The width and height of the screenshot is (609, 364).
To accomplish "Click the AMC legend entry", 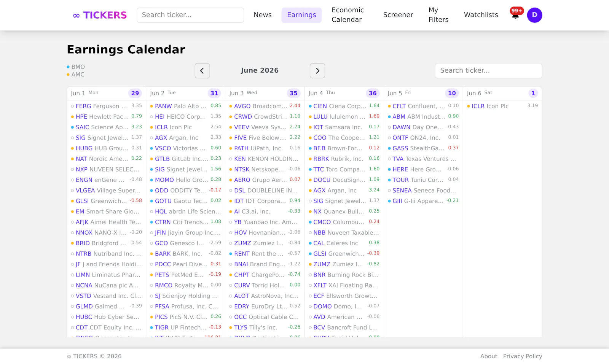I will tap(76, 75).
